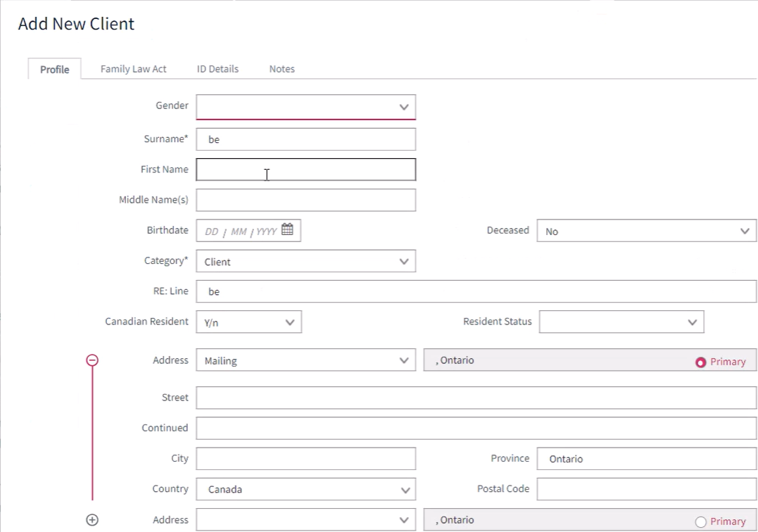Switch to the Family Law Act tab
Screen dimensions: 758x532
click(x=134, y=69)
